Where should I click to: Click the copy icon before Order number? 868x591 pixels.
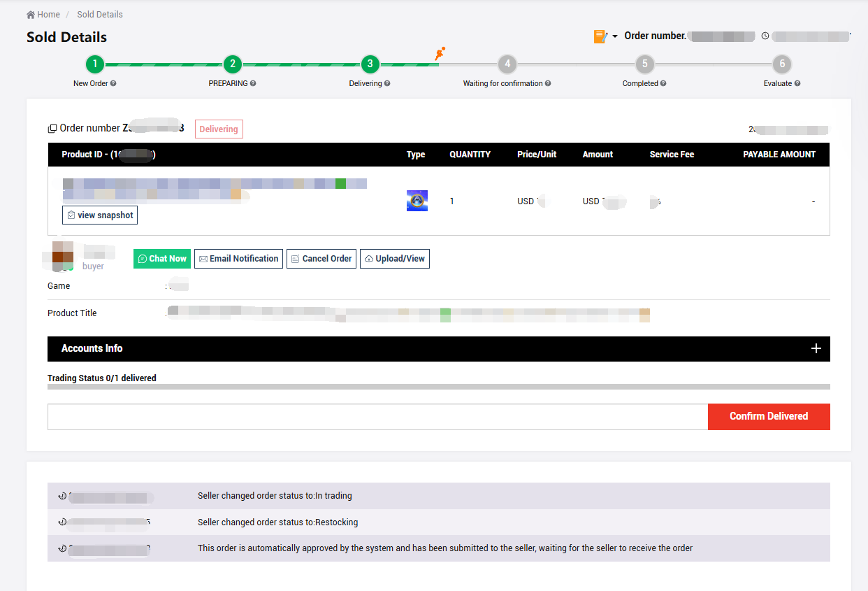pos(52,129)
